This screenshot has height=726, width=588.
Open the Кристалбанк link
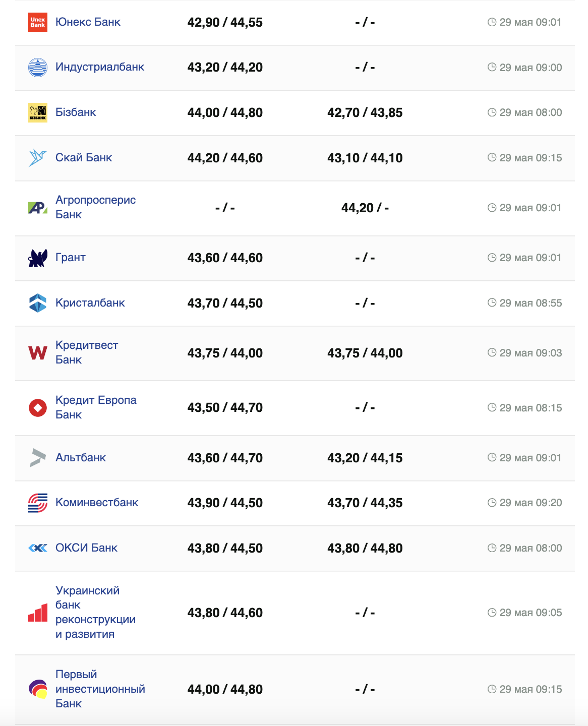pyautogui.click(x=90, y=303)
